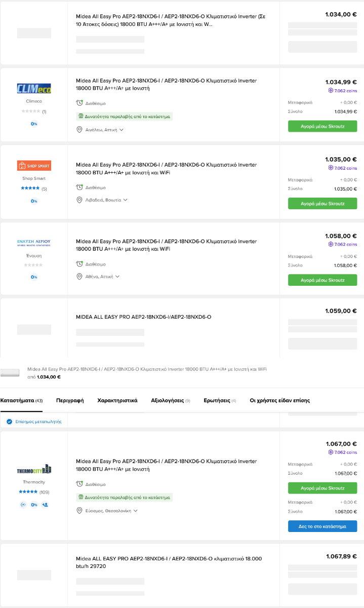Click Thermocity's first round badge icon

tap(23, 505)
